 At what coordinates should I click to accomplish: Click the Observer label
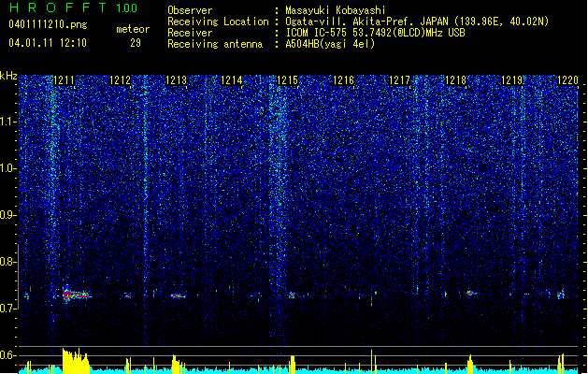(x=190, y=10)
